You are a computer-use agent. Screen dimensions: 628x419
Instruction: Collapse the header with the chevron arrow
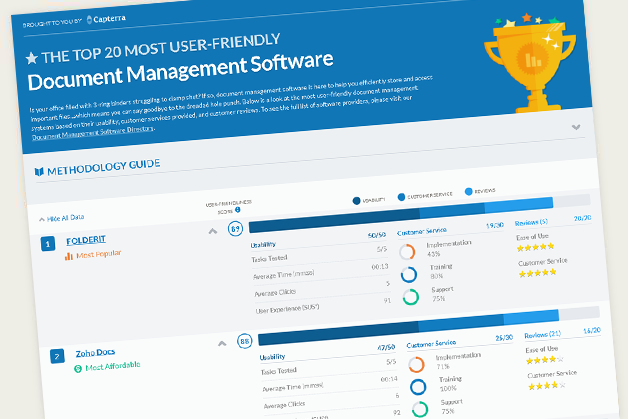click(576, 127)
